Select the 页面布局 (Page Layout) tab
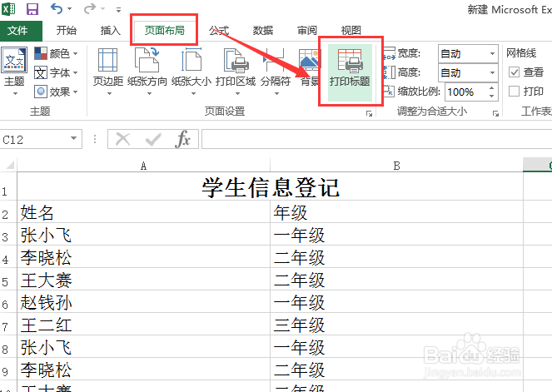The image size is (552, 392). (x=164, y=31)
